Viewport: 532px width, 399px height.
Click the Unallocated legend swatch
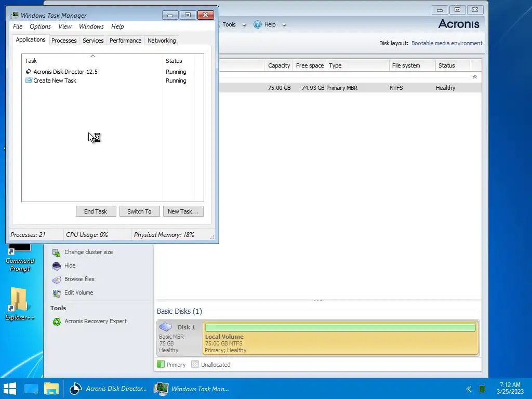pyautogui.click(x=195, y=364)
